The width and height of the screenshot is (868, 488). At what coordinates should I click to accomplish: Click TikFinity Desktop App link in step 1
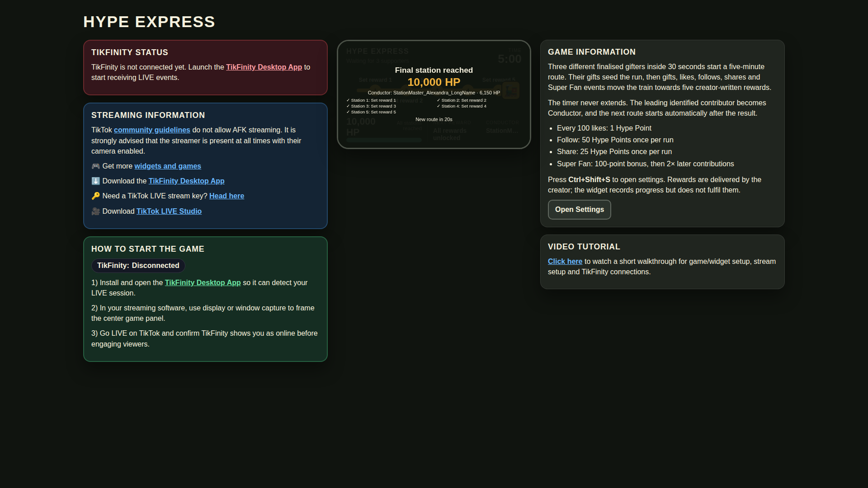point(203,282)
